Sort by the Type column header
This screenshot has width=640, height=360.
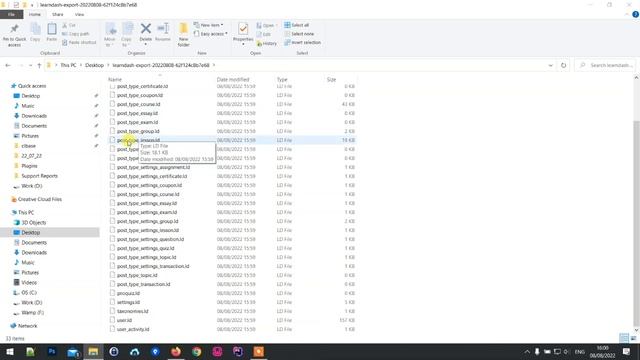282,79
